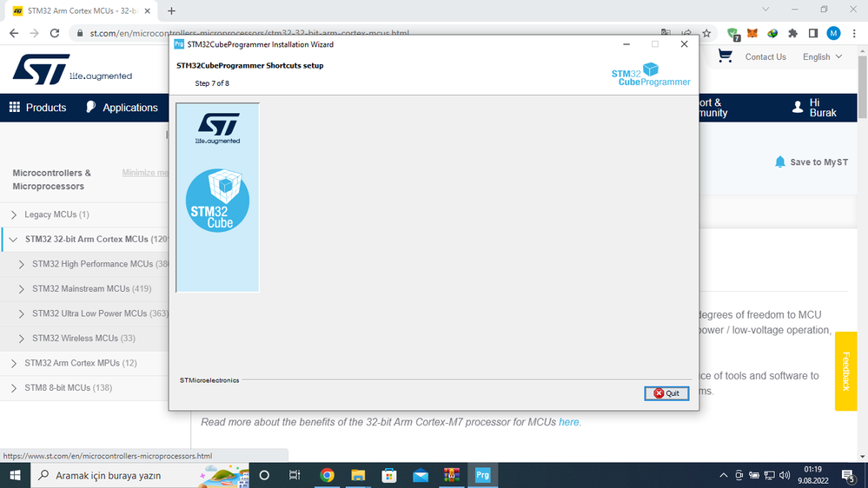This screenshot has height=488, width=868.
Task: Open Mail app from taskbar
Action: coord(421,475)
